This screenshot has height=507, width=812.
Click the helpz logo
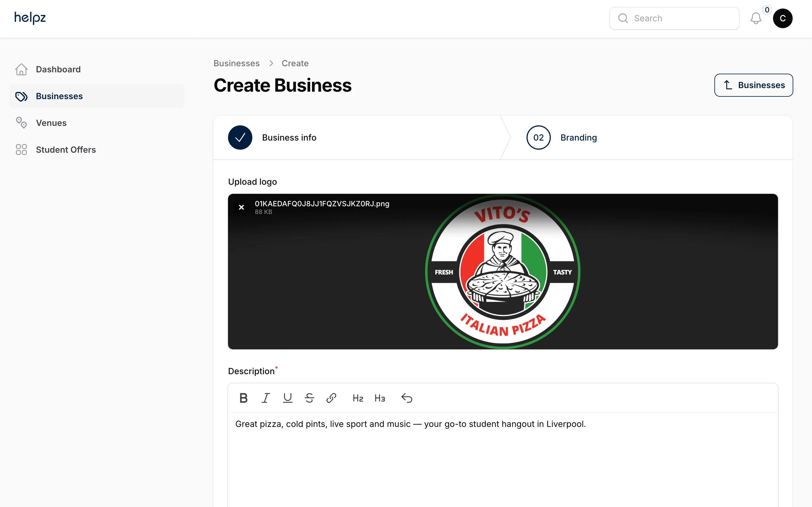click(x=30, y=18)
